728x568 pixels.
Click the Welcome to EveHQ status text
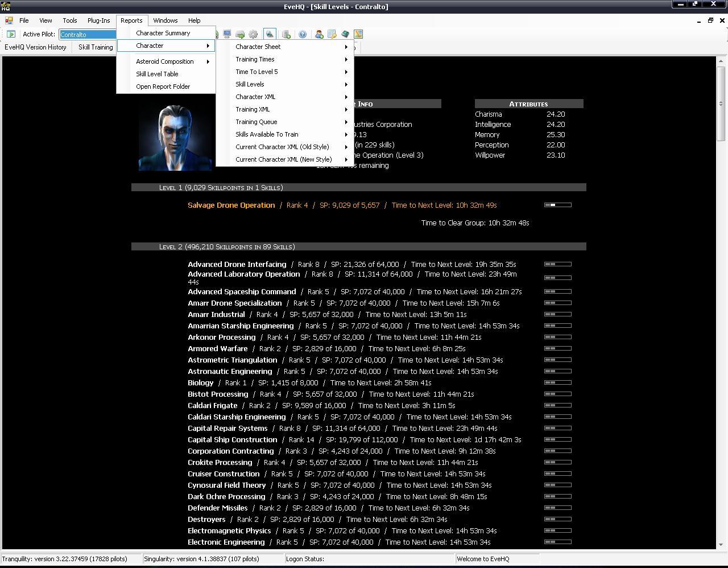coord(483,559)
